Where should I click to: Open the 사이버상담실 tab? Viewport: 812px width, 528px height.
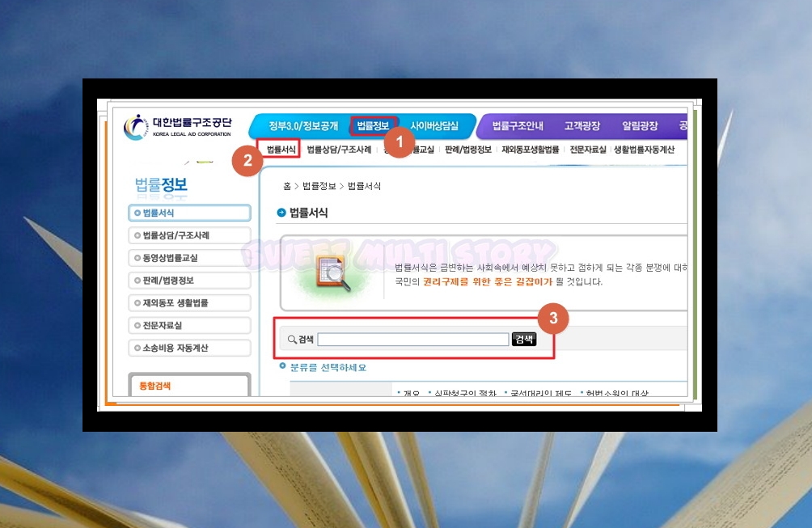434,126
